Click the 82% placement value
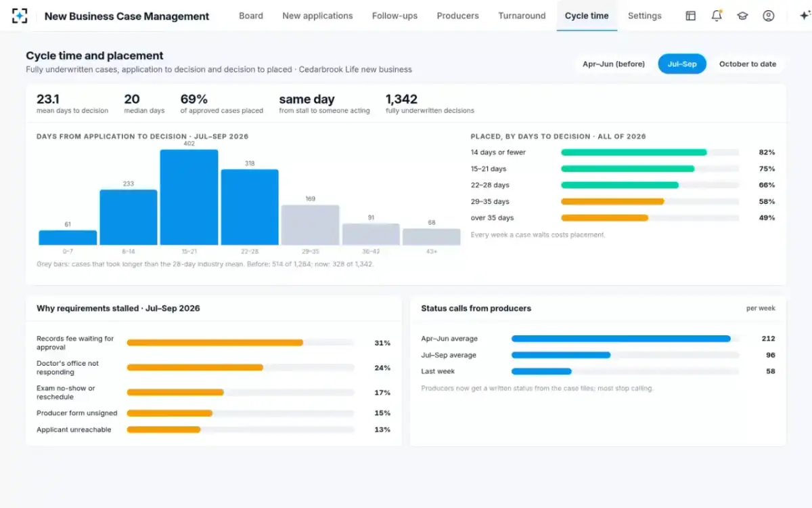812x508 pixels. tap(767, 152)
